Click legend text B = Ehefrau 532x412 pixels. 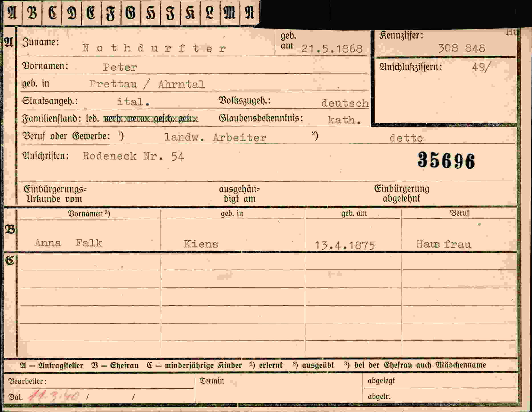pyautogui.click(x=115, y=365)
